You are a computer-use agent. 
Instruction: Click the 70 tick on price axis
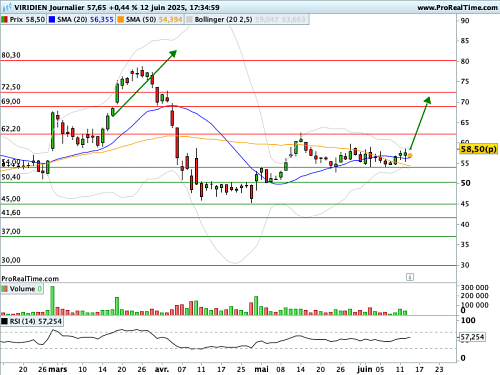click(465, 102)
